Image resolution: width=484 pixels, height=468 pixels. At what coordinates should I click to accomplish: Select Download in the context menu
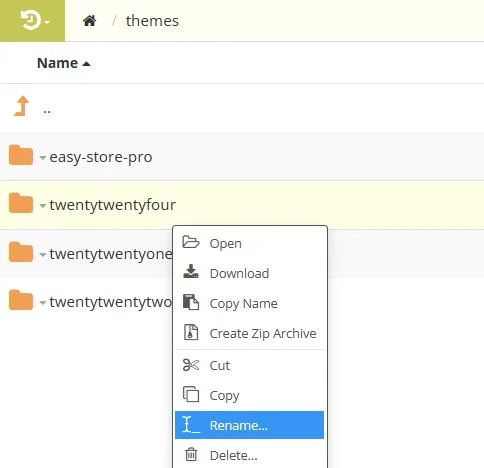pyautogui.click(x=249, y=273)
